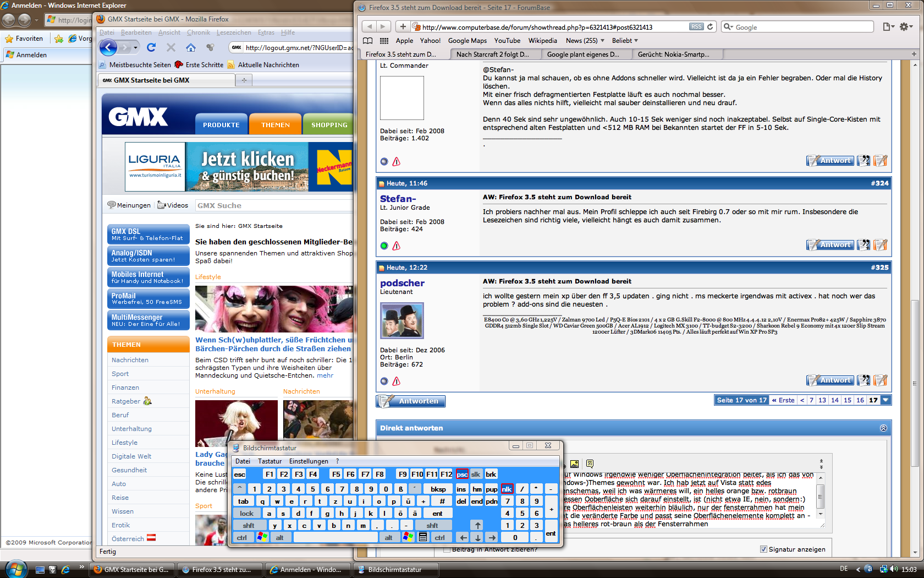Multi-quote the Stefan- post #324
The width and height of the screenshot is (924, 578).
(x=864, y=244)
